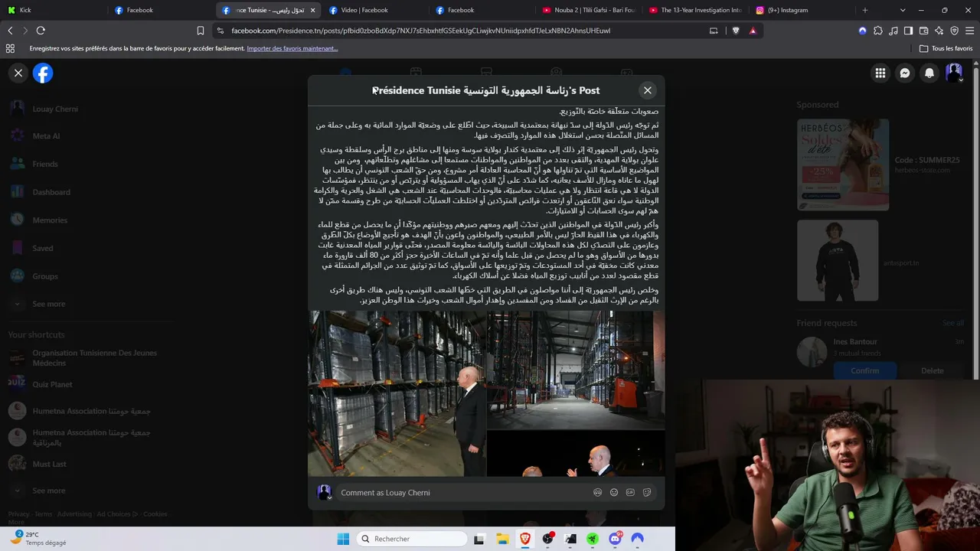980x551 pixels.
Task: Click the facebook.com address bar URL
Action: [420, 31]
